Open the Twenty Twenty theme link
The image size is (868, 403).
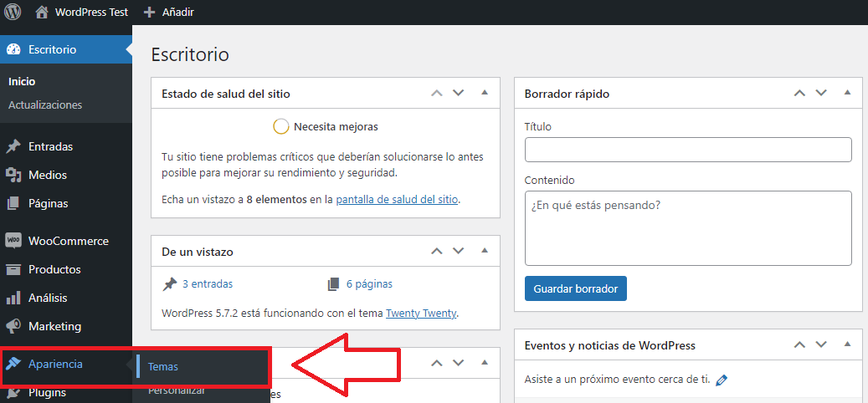[421, 314]
